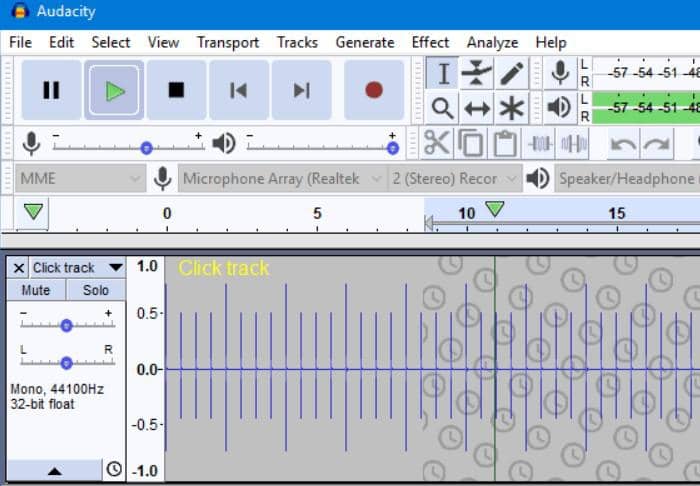The width and height of the screenshot is (700, 486).
Task: Click the Trim audio outside selection icon
Action: coord(540,144)
